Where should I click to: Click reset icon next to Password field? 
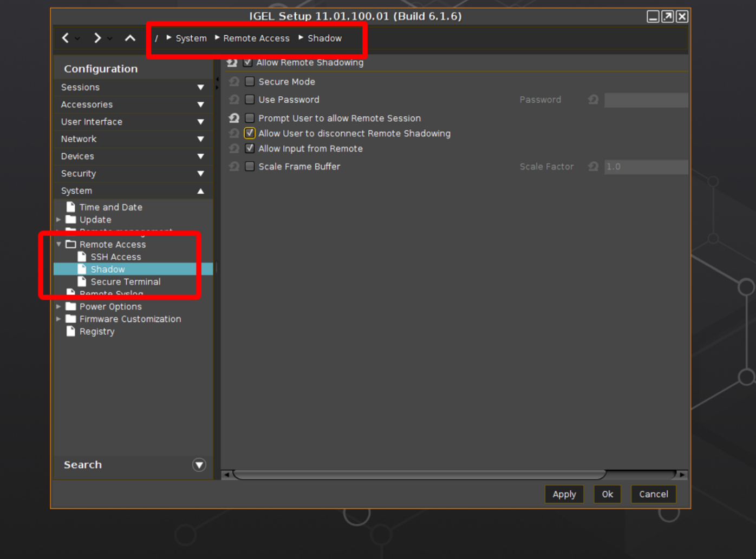coord(594,100)
